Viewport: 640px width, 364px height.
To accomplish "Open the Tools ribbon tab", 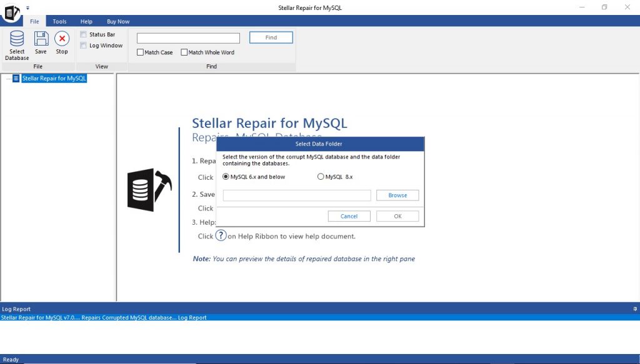I will point(59,21).
